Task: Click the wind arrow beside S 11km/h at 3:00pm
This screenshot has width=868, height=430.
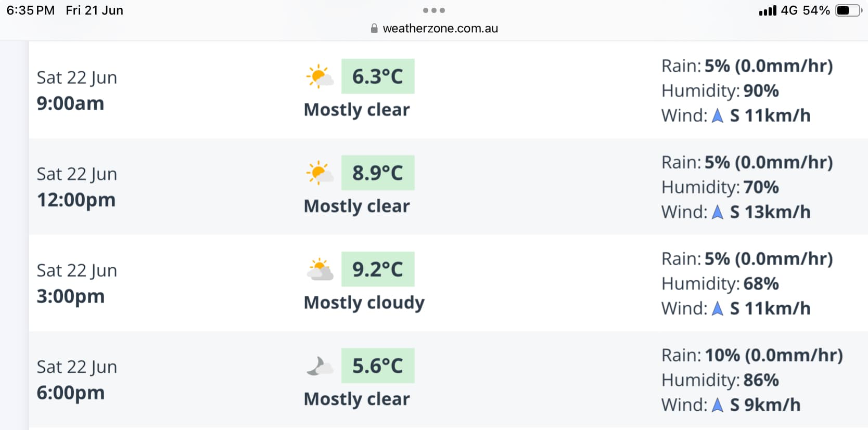Action: (x=718, y=308)
